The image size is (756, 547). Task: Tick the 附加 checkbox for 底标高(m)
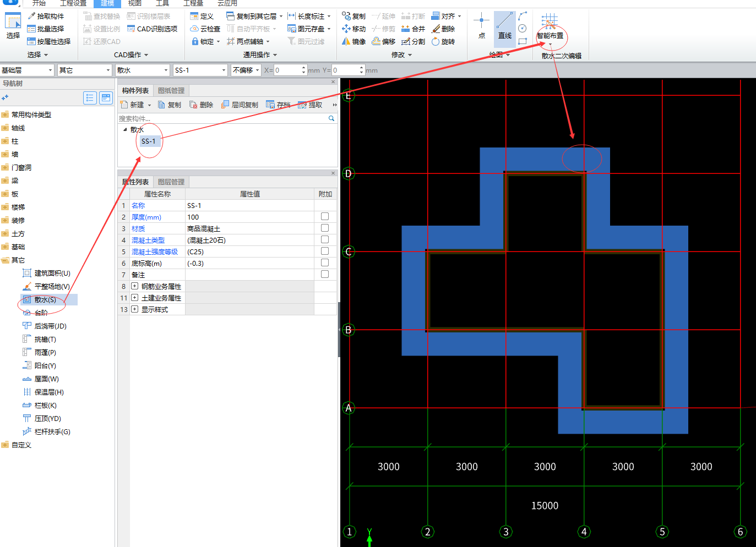point(325,262)
